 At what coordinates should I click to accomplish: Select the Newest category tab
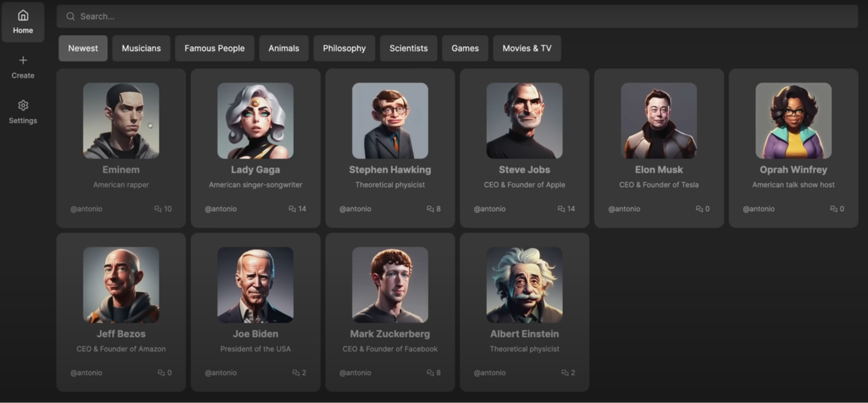point(83,48)
